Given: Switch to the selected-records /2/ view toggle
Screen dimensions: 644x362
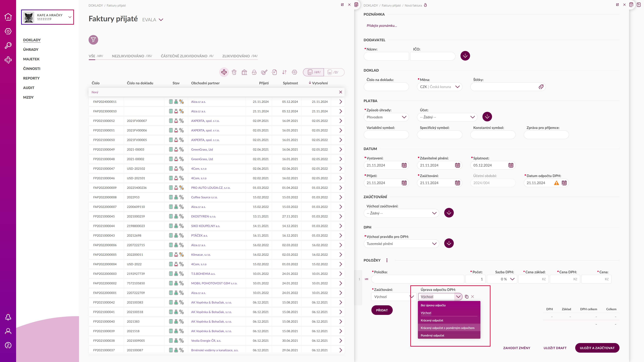Looking at the screenshot, I should pyautogui.click(x=334, y=72).
